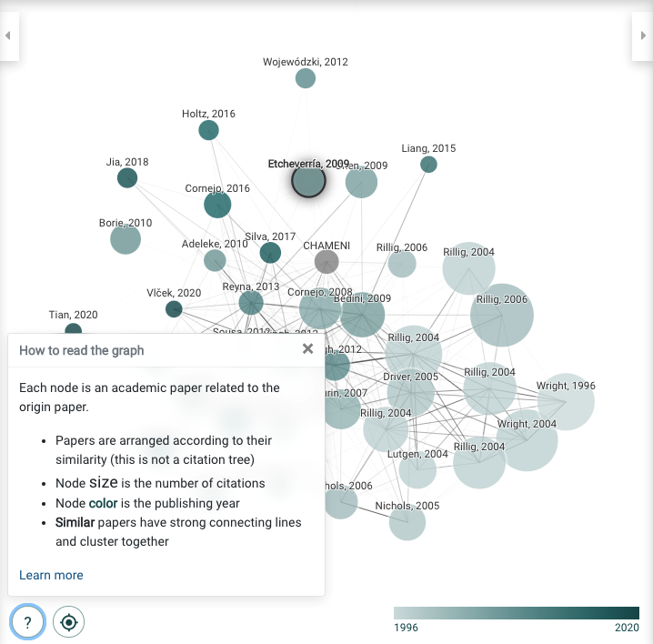Select the Lutgen, 2004 node

coord(417,469)
